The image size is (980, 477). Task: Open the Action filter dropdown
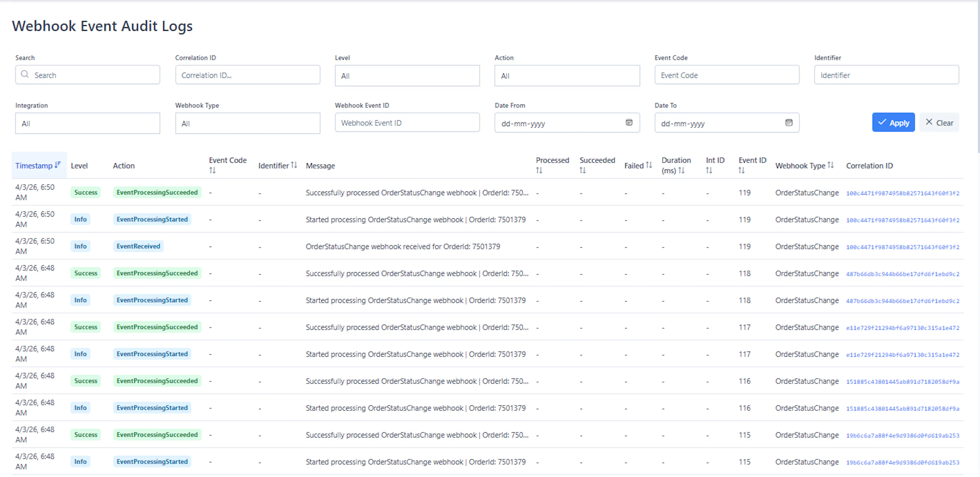pos(567,76)
